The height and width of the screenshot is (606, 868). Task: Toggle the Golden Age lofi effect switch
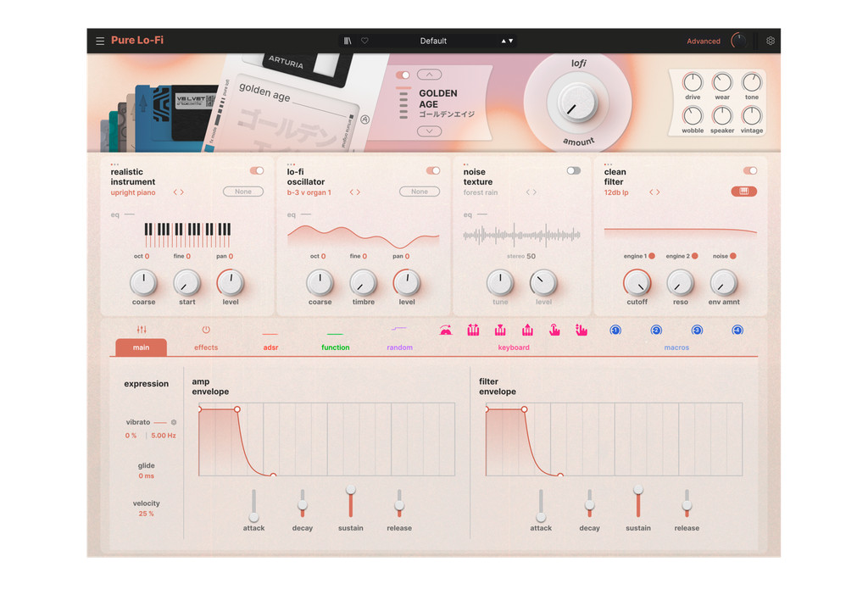coord(403,75)
